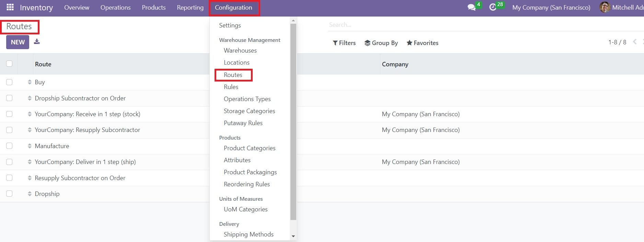The width and height of the screenshot is (644, 242).
Task: Click drag handle for Deliver in 1 step
Action: coord(30,162)
